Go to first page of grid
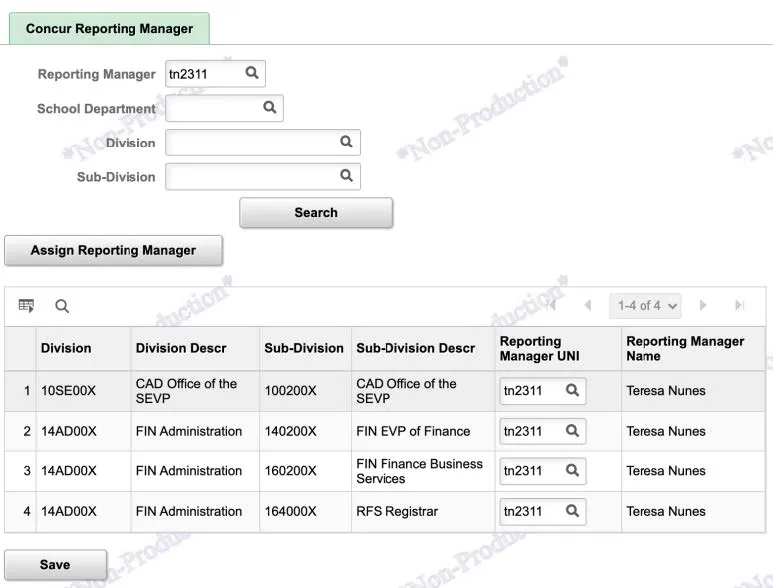This screenshot has height=588, width=773. [551, 305]
